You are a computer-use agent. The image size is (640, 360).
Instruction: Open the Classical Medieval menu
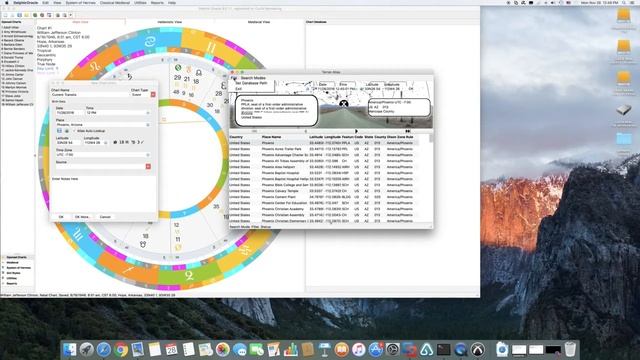tap(115, 2)
